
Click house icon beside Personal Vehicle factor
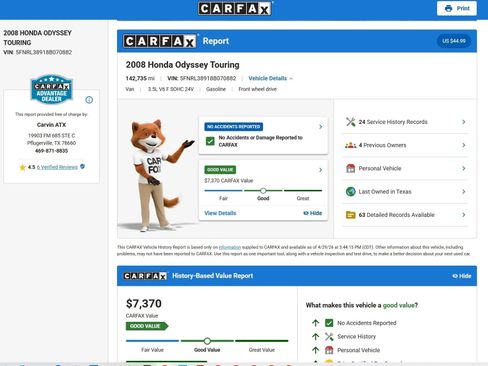pos(329,350)
